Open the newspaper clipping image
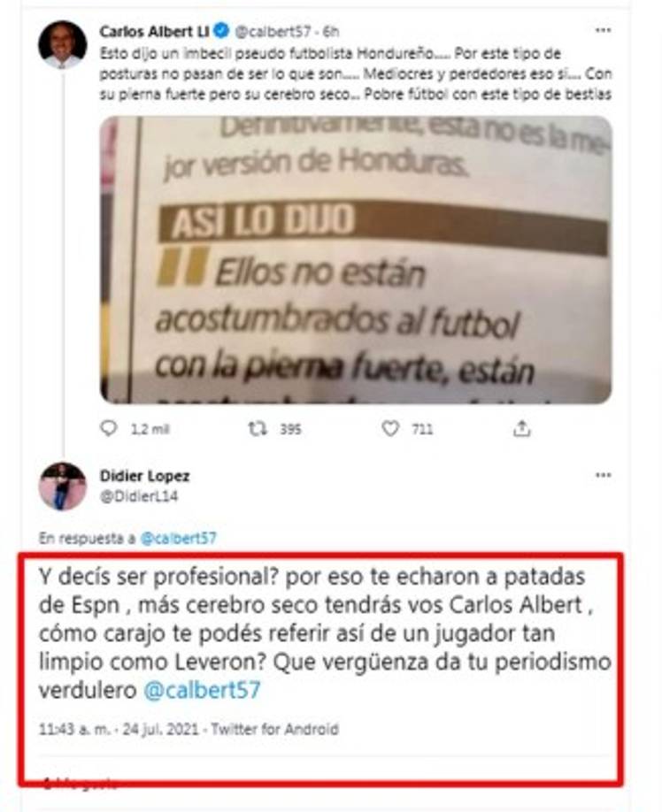 (x=356, y=260)
